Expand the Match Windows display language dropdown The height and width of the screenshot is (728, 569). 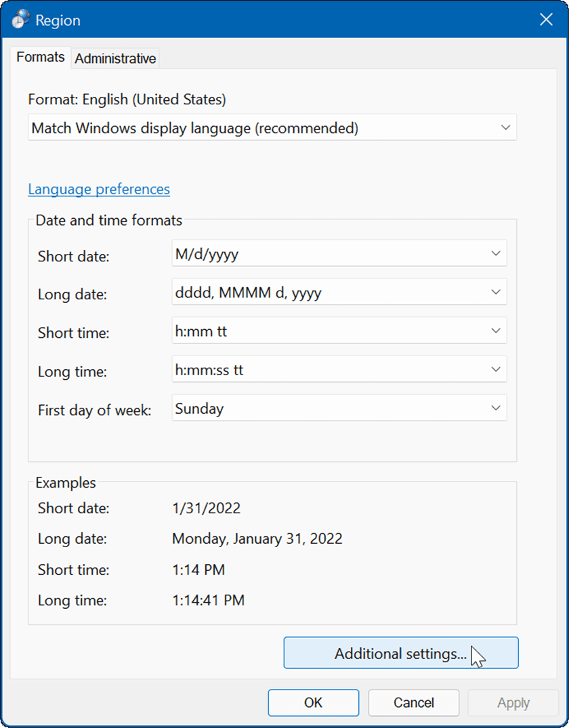tap(272, 127)
